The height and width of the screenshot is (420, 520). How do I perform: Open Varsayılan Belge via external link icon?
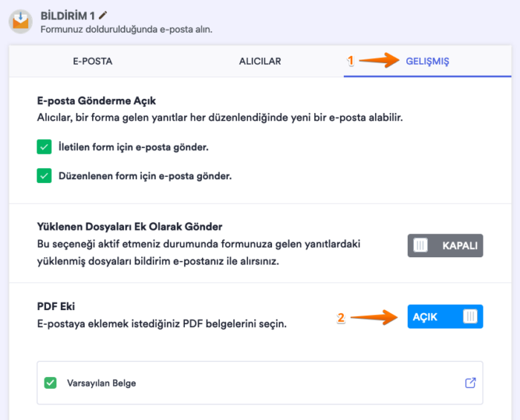[469, 383]
